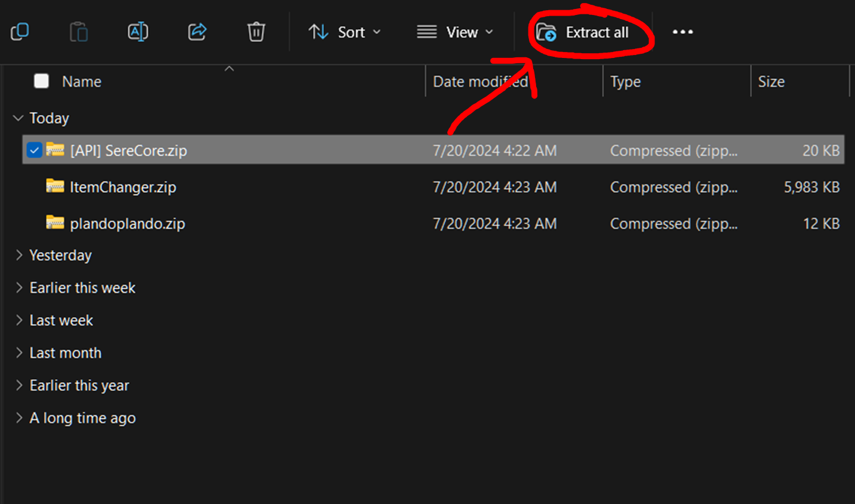Screen dimensions: 855x504
Task: Open the View dropdown menu
Action: pos(455,32)
